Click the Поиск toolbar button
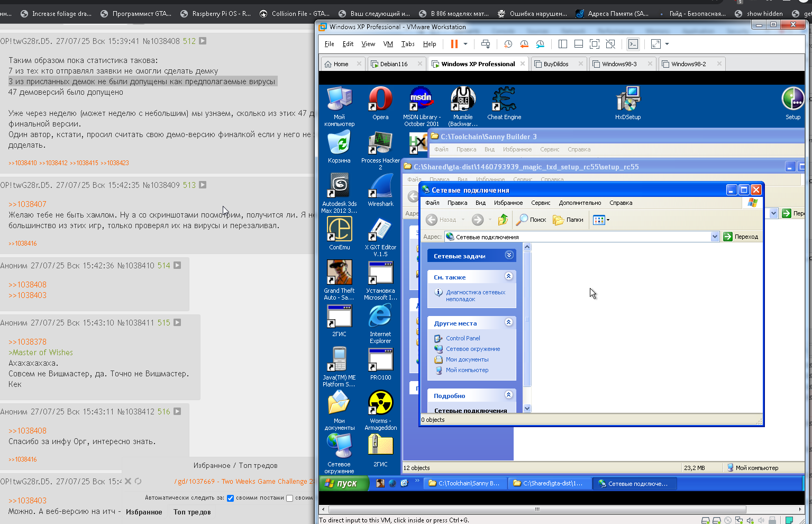 coord(531,220)
